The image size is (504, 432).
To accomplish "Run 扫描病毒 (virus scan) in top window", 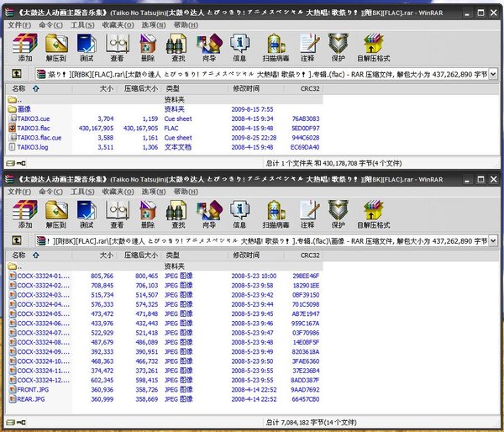I will [276, 48].
